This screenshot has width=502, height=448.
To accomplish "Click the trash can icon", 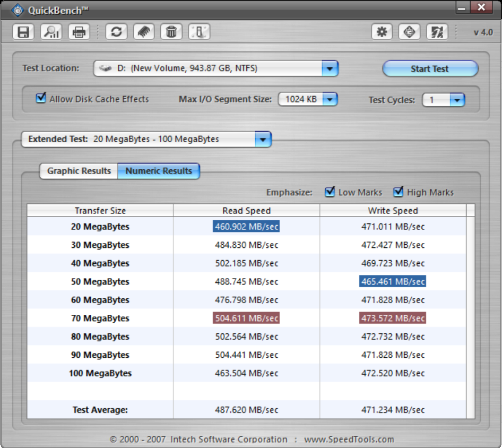I will 171,32.
